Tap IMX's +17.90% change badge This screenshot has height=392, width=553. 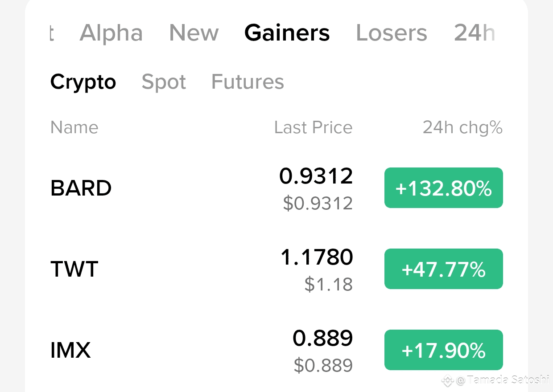click(444, 350)
